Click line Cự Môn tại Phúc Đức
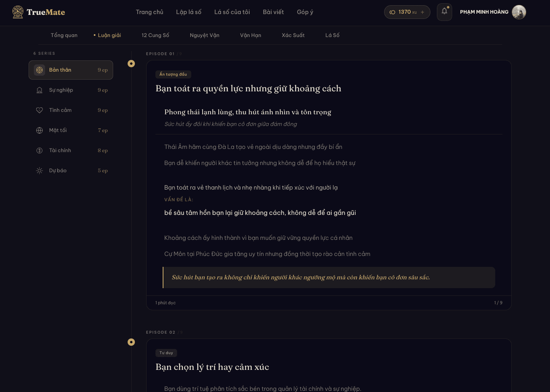This screenshot has height=392, width=550. point(267,254)
